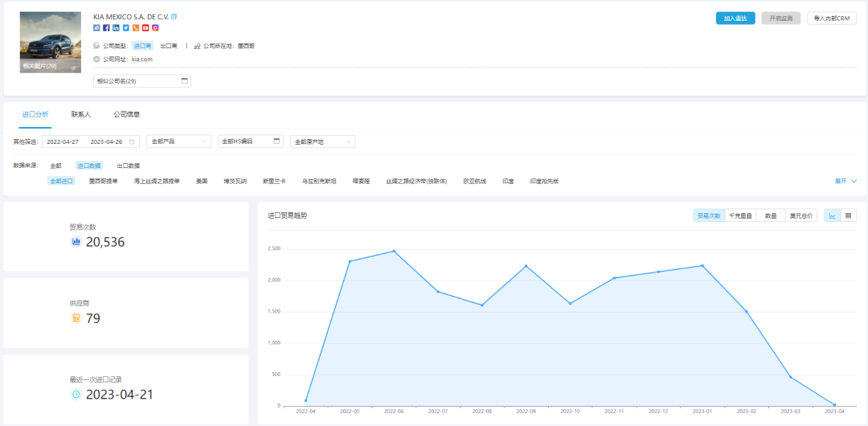This screenshot has height=426, width=868.
Task: Click the Twitter social icon
Action: coord(125,28)
